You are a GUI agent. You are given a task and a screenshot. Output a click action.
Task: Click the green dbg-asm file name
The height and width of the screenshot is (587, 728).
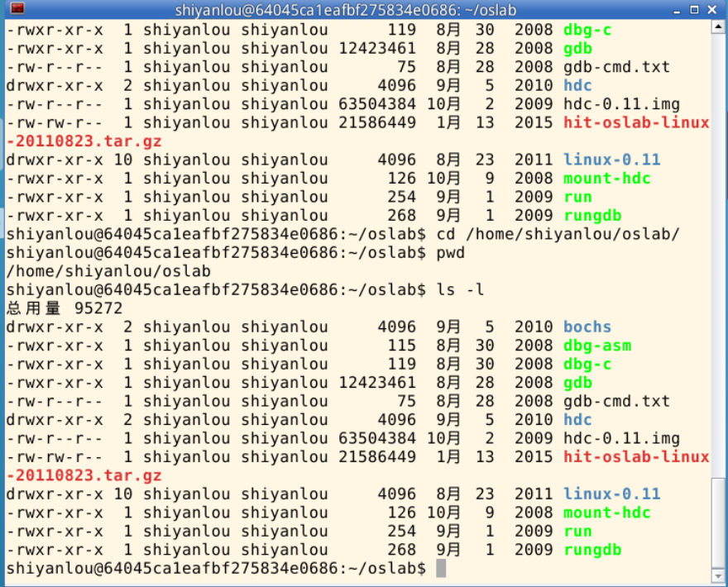(x=596, y=346)
